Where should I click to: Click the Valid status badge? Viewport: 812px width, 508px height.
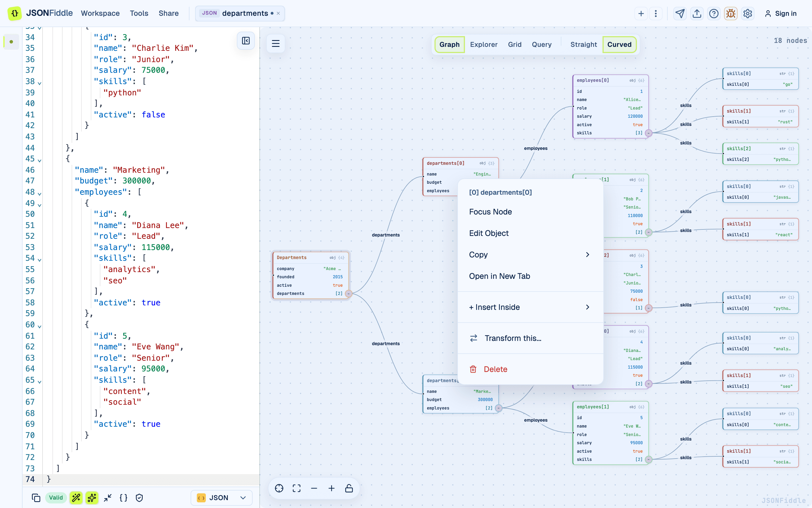click(56, 498)
